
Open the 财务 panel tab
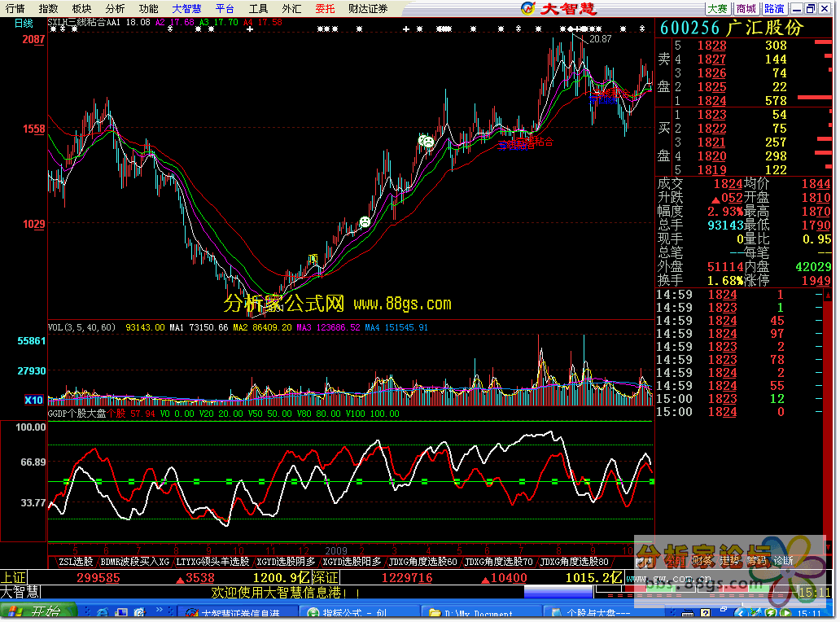(702, 561)
